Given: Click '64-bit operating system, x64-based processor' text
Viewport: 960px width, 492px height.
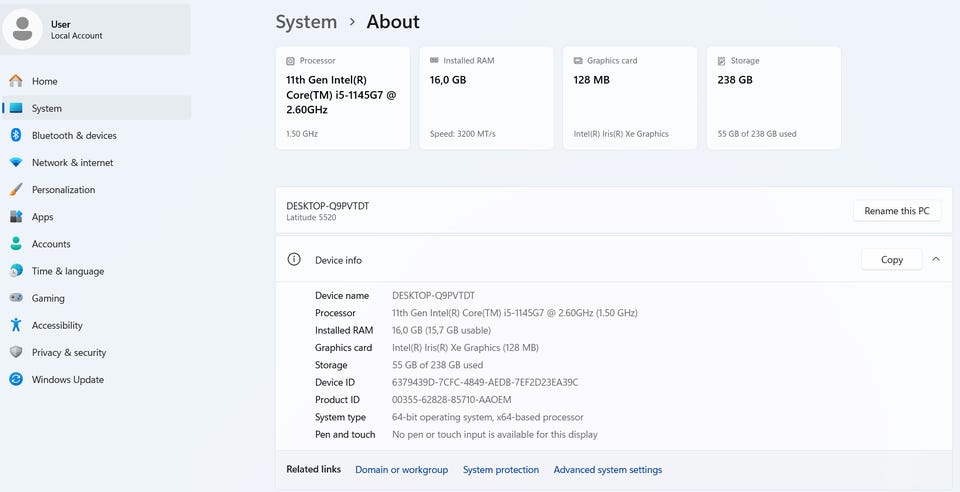Looking at the screenshot, I should pos(487,417).
